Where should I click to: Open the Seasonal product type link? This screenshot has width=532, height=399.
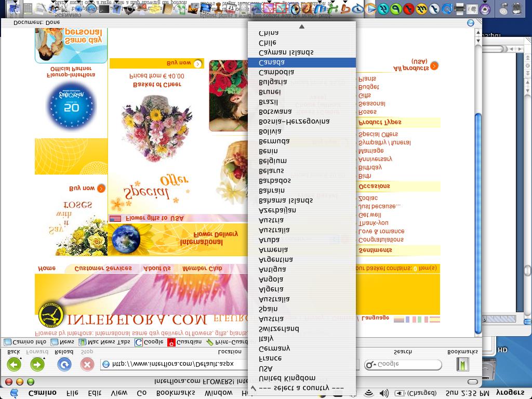click(372, 104)
